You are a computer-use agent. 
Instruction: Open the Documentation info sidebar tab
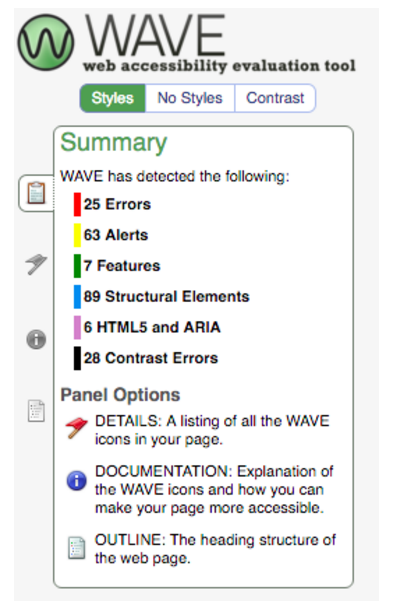(36, 339)
